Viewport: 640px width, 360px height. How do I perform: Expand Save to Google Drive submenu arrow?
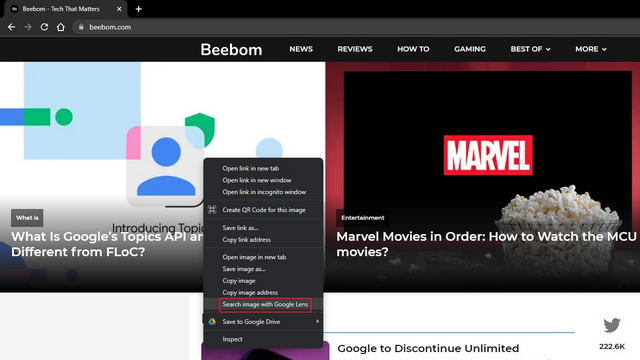click(318, 322)
